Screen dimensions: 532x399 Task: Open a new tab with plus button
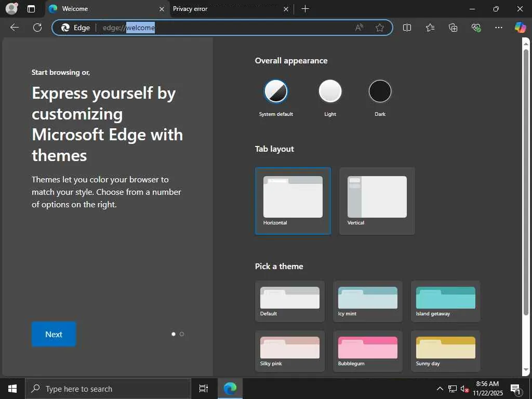pos(305,9)
